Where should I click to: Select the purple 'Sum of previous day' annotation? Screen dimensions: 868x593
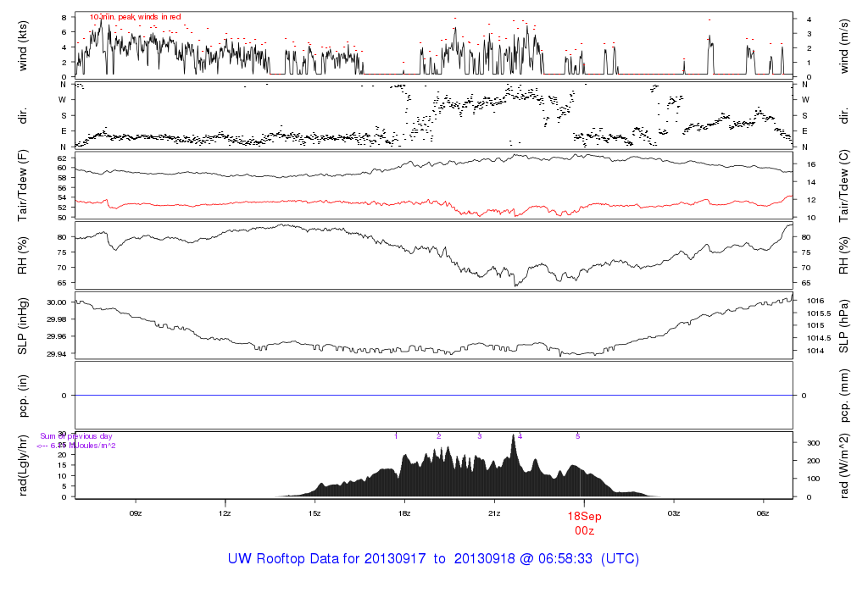point(76,436)
